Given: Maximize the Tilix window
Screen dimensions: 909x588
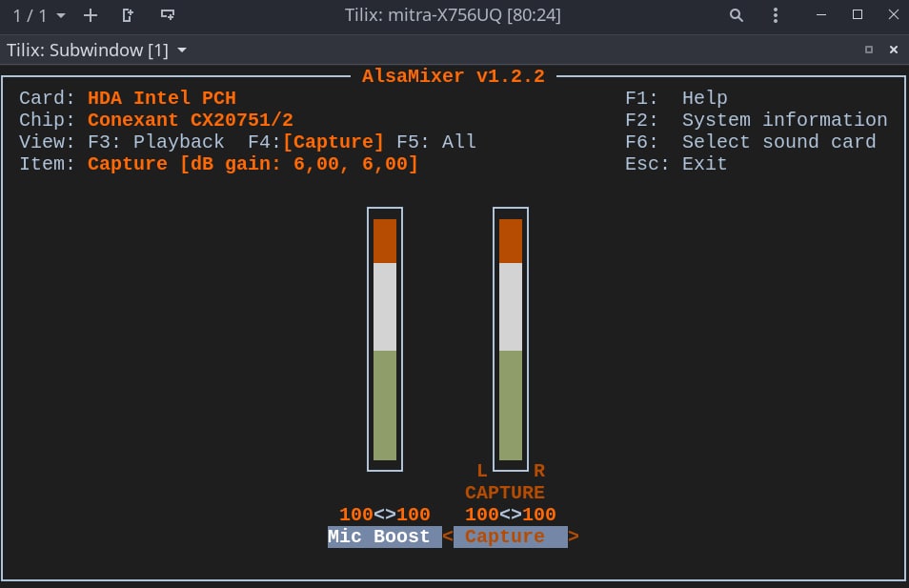Looking at the screenshot, I should coord(858,14).
